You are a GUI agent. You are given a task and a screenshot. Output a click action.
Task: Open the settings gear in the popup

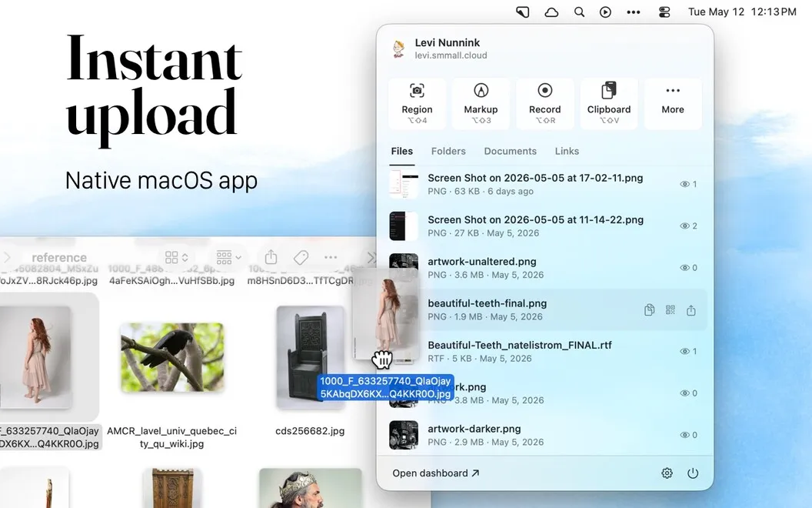pyautogui.click(x=667, y=473)
